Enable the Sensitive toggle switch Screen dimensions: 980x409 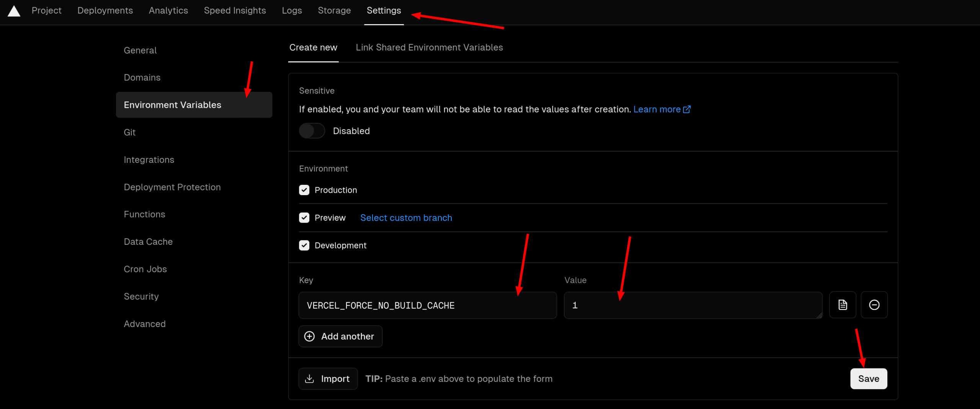pos(312,131)
